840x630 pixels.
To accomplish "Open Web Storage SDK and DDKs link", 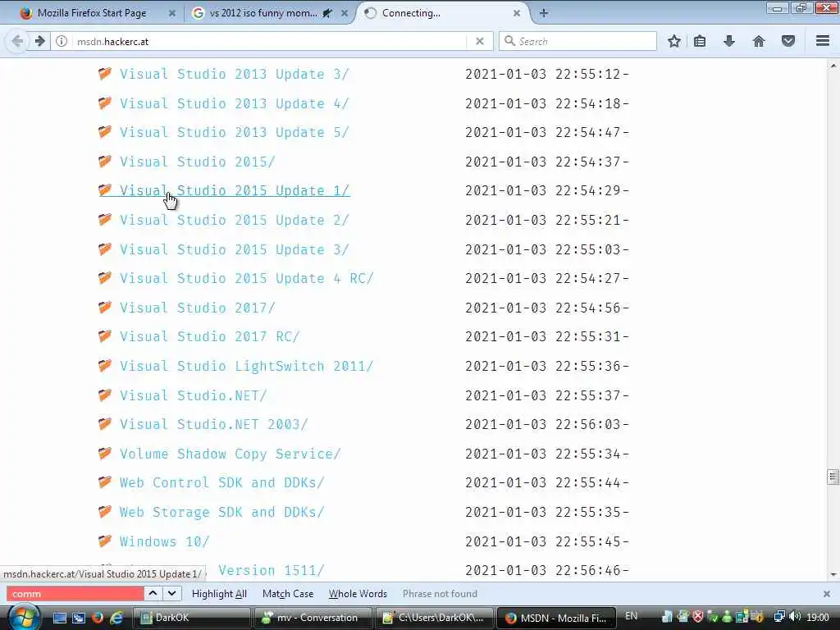I will (x=221, y=512).
